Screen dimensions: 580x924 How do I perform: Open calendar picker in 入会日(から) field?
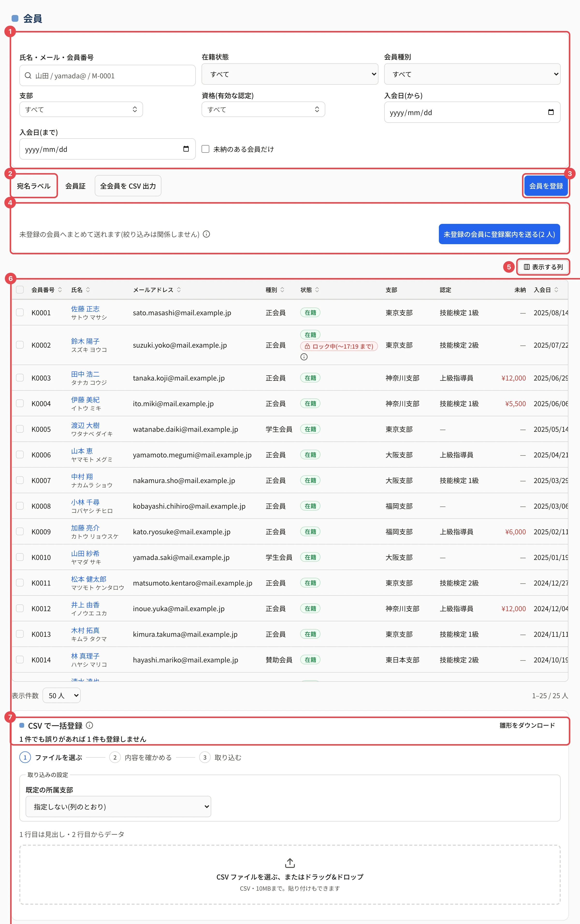pyautogui.click(x=551, y=112)
